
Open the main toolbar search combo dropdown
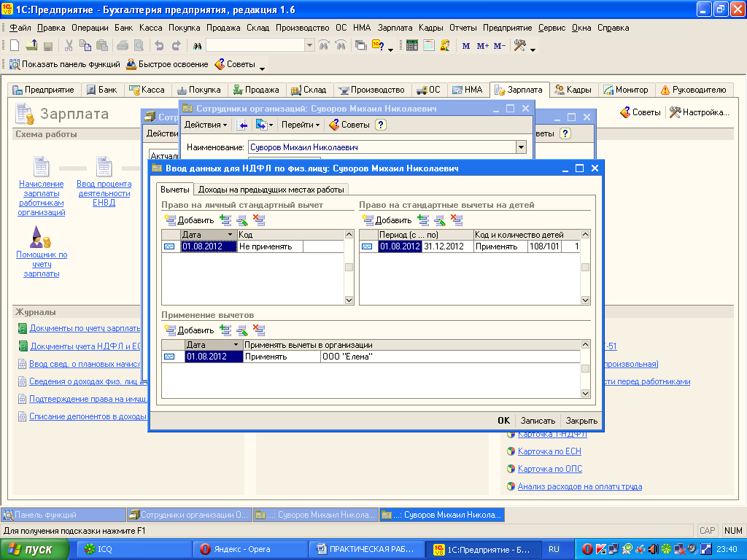309,46
